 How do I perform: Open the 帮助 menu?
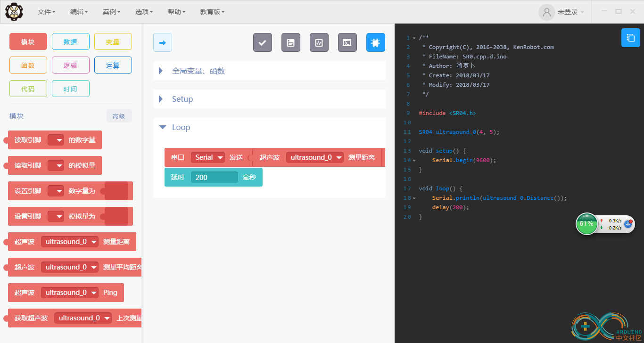coord(176,12)
